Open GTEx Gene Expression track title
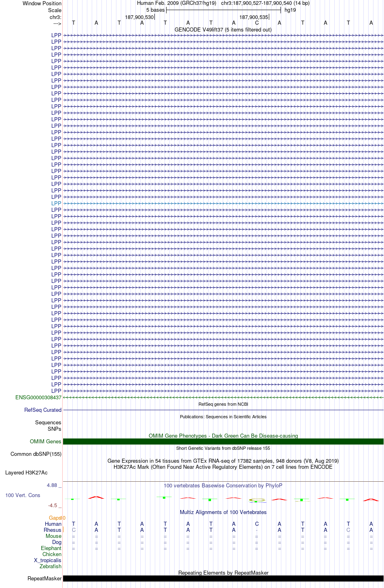This screenshot has width=384, height=588. 223,461
